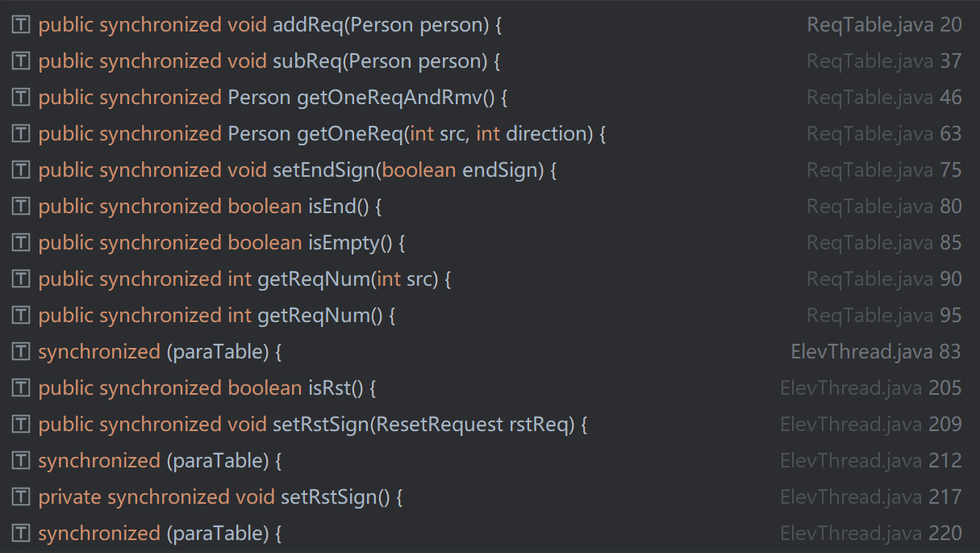
Task: Click the icon next to subReq result
Action: point(22,61)
